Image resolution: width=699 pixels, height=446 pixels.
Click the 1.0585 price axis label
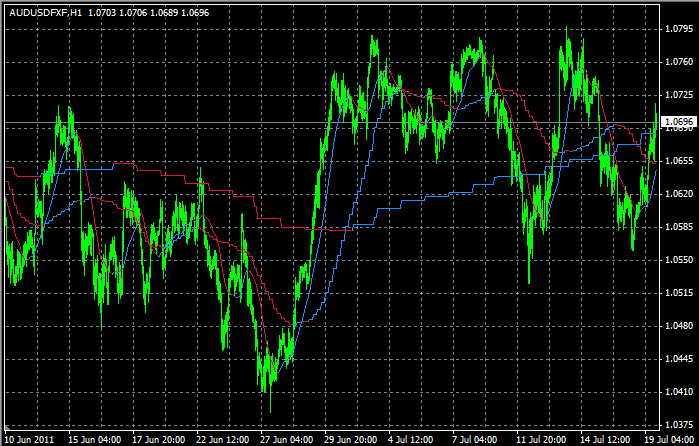pyautogui.click(x=679, y=227)
